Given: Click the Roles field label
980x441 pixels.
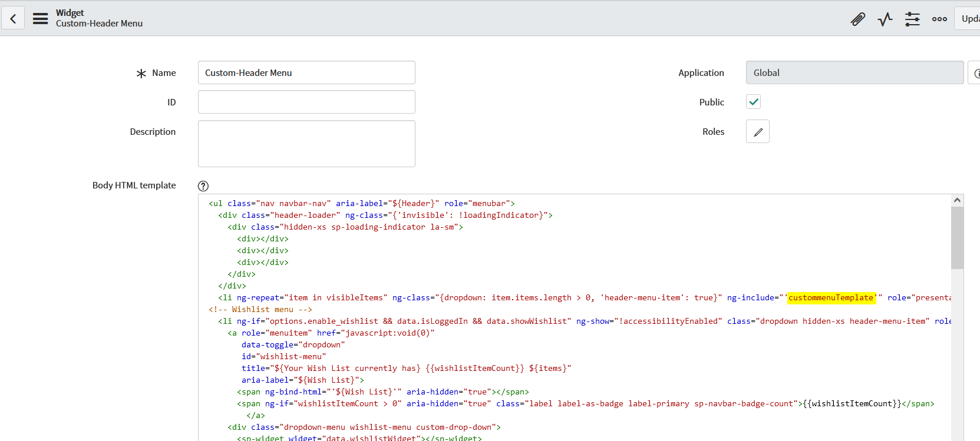Looking at the screenshot, I should tap(713, 132).
